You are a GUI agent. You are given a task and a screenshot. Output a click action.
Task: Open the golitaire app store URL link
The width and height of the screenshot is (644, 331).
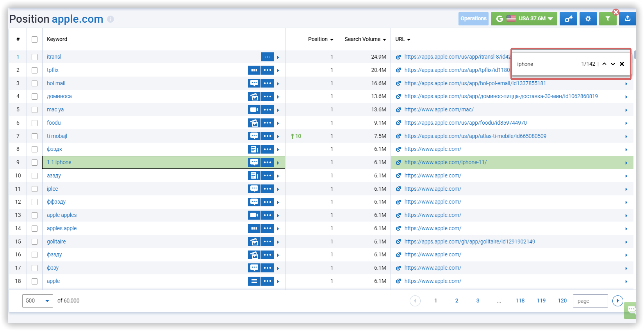click(470, 242)
